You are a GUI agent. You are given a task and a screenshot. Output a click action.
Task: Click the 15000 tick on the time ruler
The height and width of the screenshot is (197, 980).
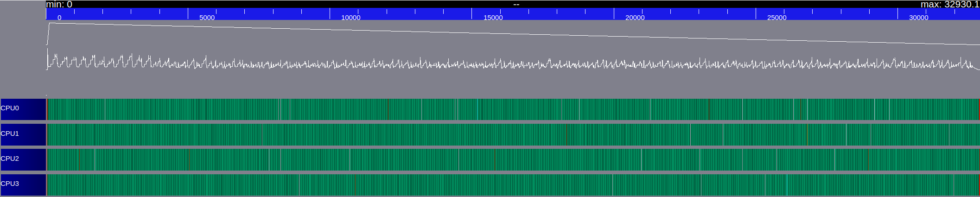[x=493, y=18]
